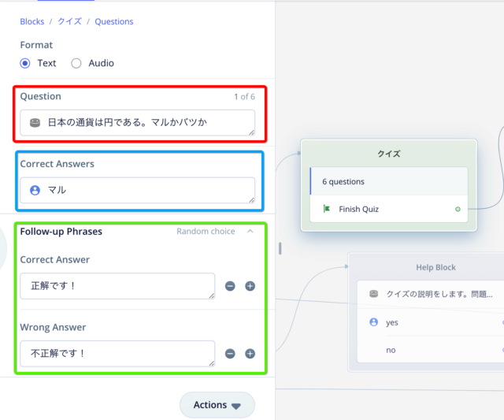Click the Random choice option

206,231
